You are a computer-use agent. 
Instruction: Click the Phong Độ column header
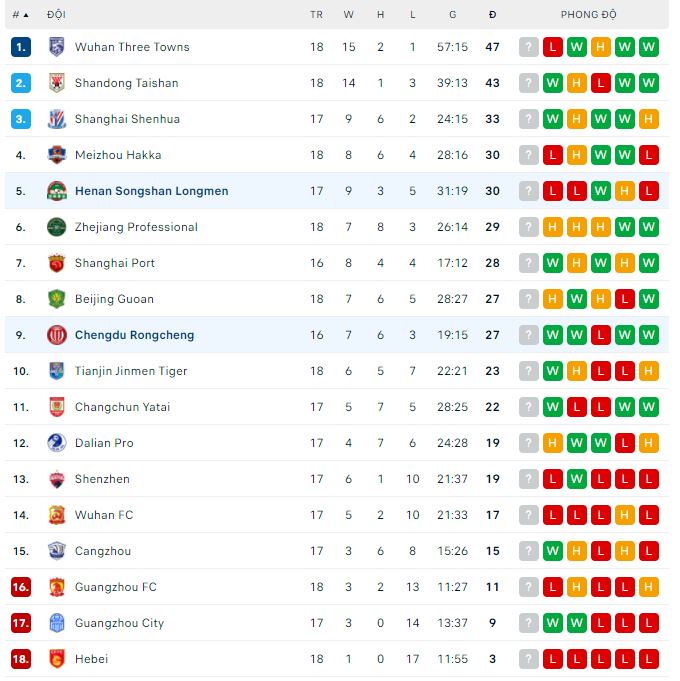[x=588, y=15]
